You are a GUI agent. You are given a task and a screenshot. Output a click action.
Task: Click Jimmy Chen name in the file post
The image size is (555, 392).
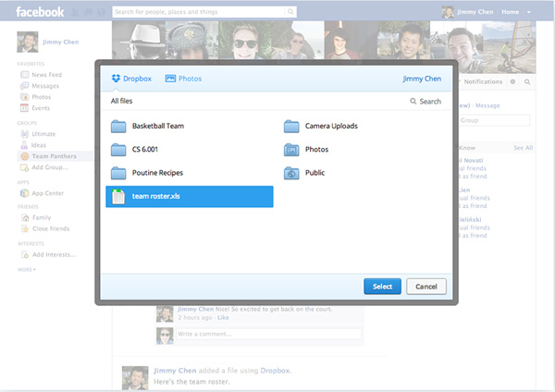[175, 371]
